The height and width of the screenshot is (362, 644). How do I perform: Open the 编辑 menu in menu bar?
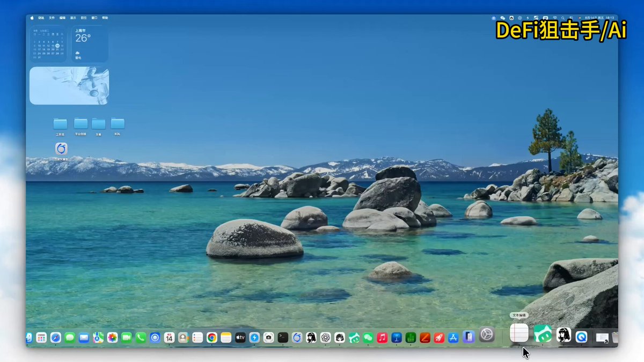[62, 18]
